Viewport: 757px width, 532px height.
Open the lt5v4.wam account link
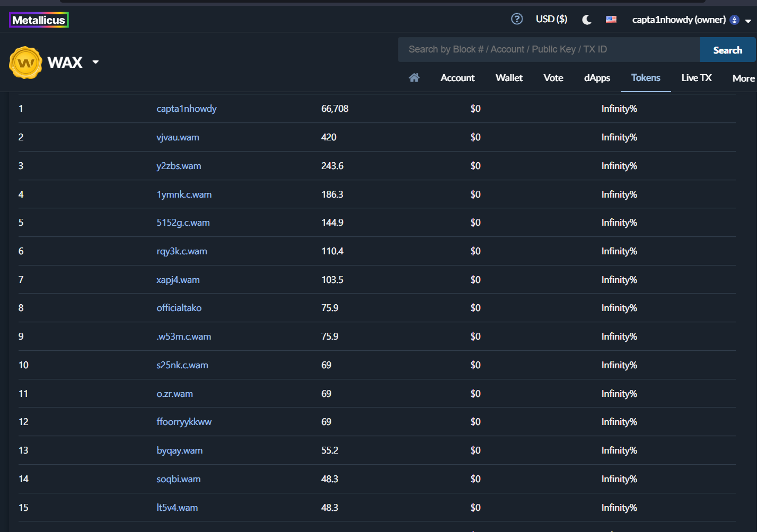[177, 508]
